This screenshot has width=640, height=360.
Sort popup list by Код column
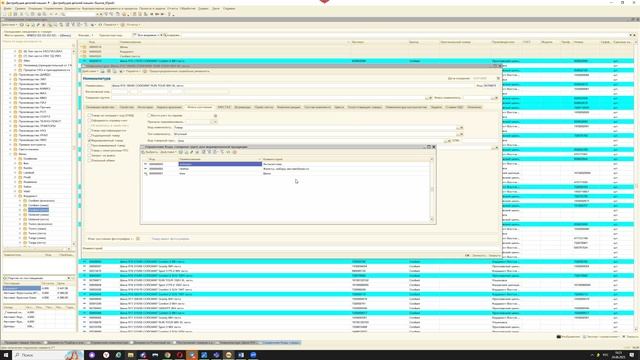(x=163, y=159)
